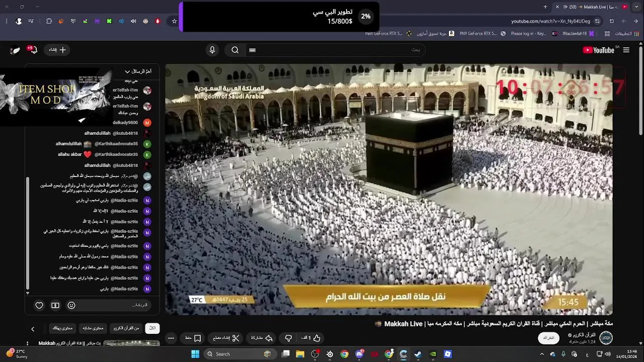This screenshot has height=362, width=644.
Task: Open the YouTube hamburger guide menu
Action: click(x=626, y=50)
